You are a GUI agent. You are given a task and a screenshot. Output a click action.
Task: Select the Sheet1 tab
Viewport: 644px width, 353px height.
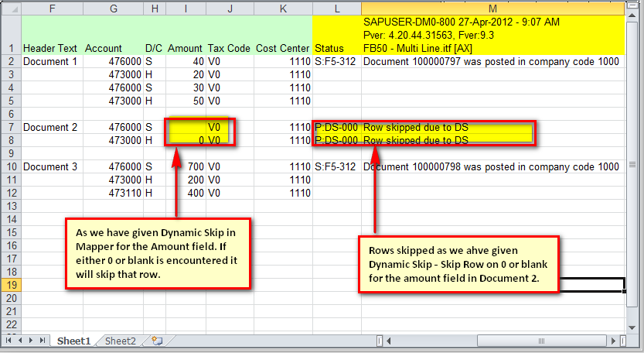(x=74, y=341)
